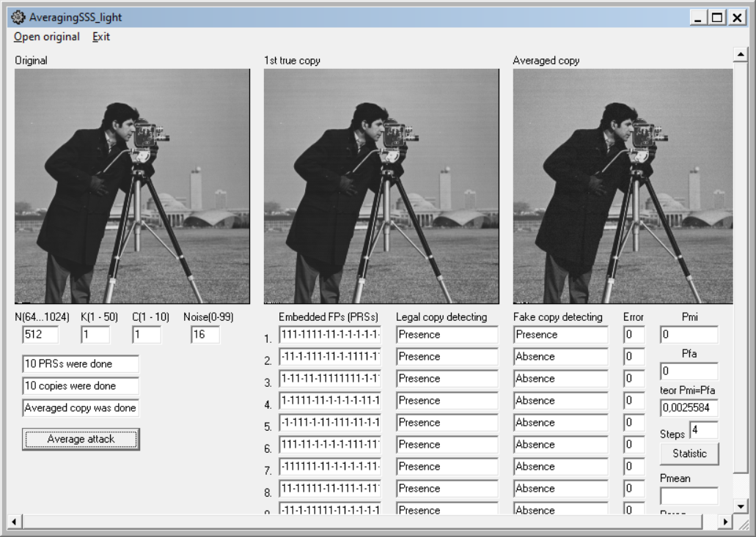Click the vertical scrollbar thumb
The height and width of the screenshot is (537, 756).
click(741, 267)
